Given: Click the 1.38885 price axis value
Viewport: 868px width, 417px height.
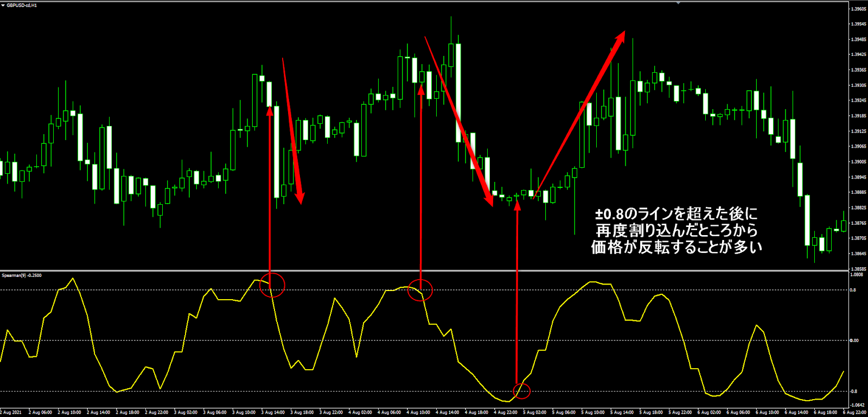Looking at the screenshot, I should pyautogui.click(x=859, y=193).
